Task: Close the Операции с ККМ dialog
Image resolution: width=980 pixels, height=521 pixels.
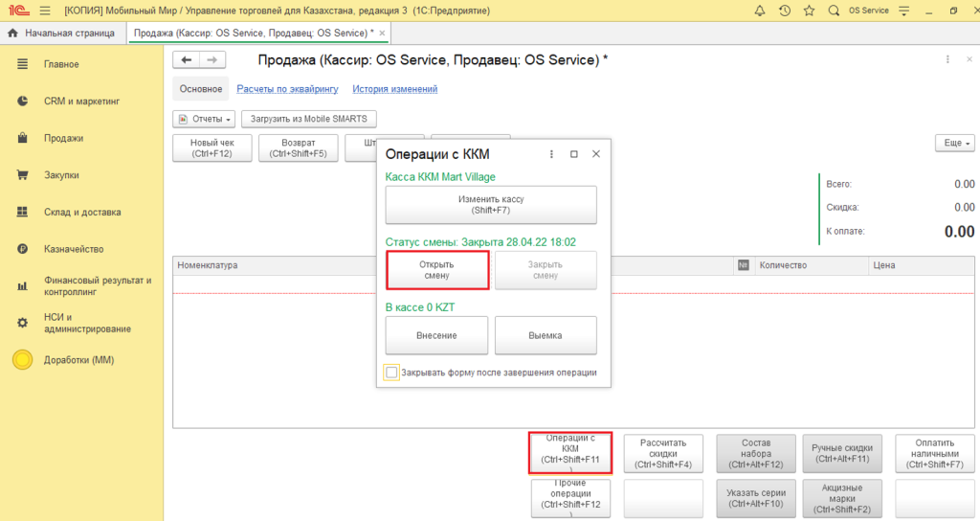Action: click(596, 154)
